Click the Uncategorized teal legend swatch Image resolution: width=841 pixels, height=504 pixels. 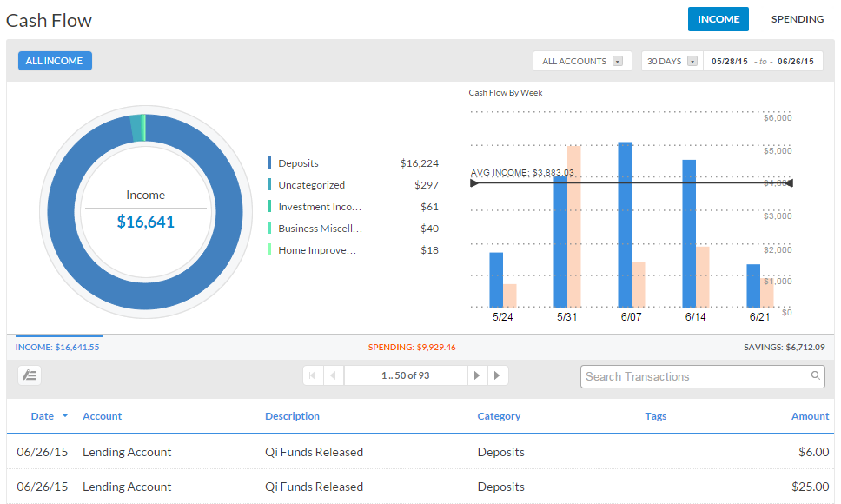point(269,184)
